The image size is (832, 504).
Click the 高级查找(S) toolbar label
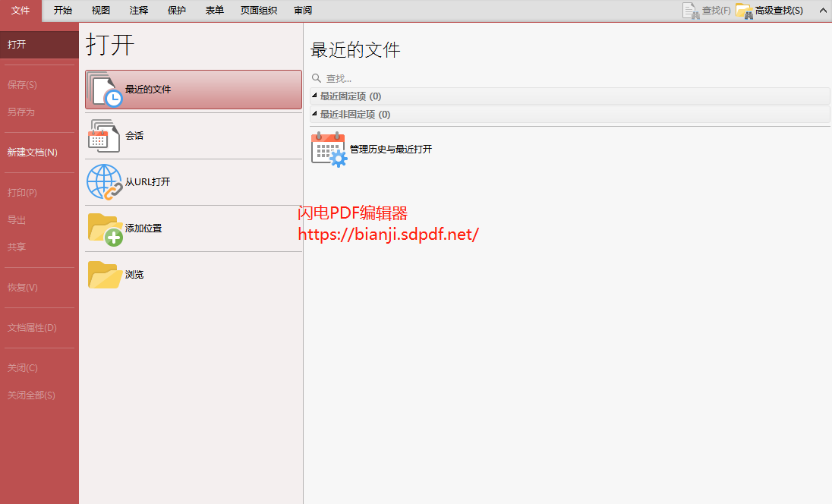tap(779, 11)
